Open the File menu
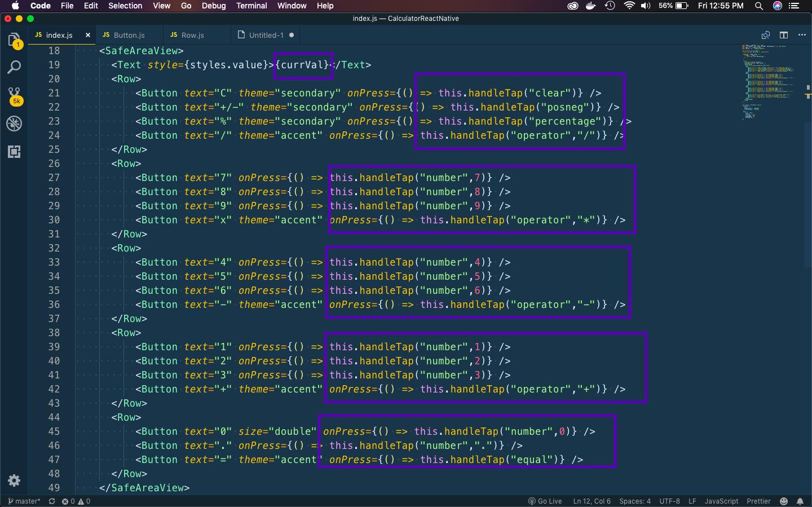812x507 pixels. coord(67,6)
